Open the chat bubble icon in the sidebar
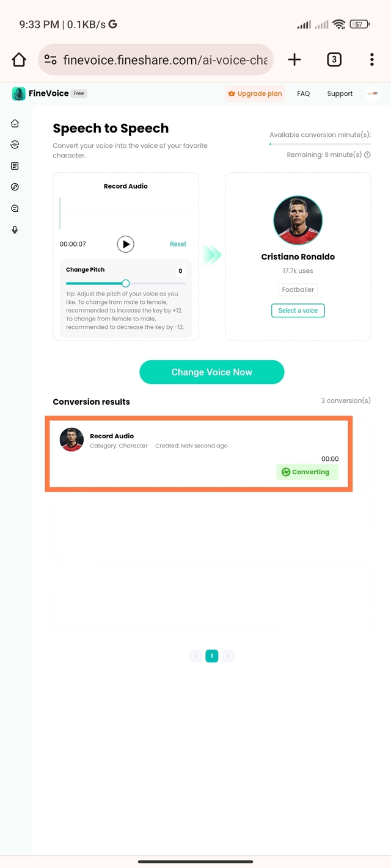This screenshot has width=391, height=868. pyautogui.click(x=15, y=208)
